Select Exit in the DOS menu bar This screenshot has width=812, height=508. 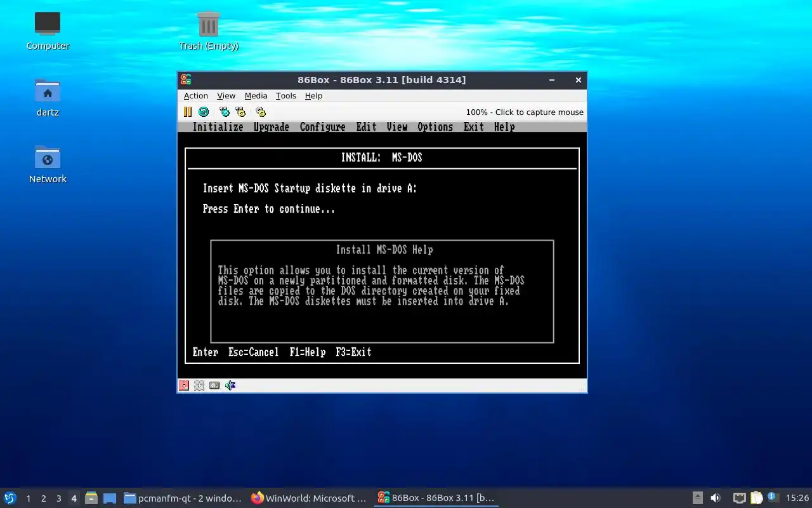coord(473,127)
